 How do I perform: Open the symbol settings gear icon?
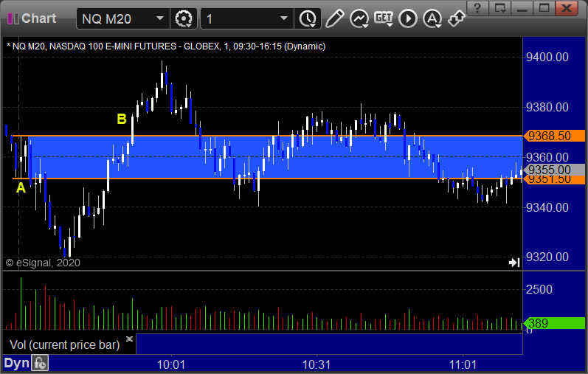pyautogui.click(x=184, y=18)
